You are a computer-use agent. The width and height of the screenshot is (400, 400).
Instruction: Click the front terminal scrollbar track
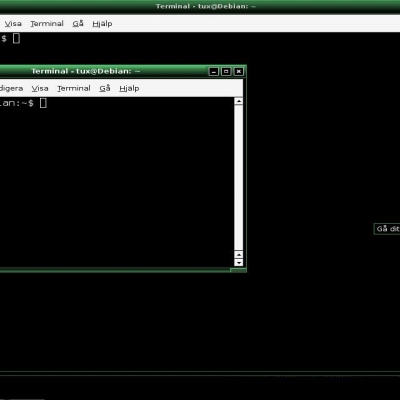pos(239,178)
